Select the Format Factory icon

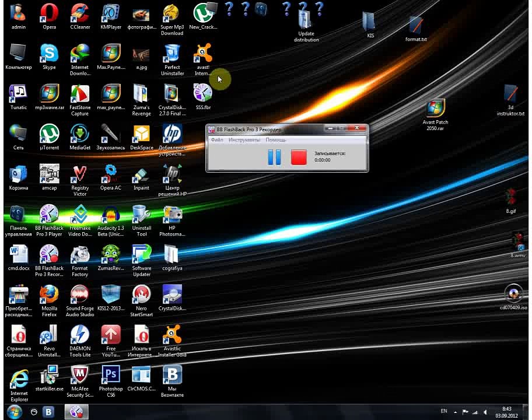click(80, 261)
